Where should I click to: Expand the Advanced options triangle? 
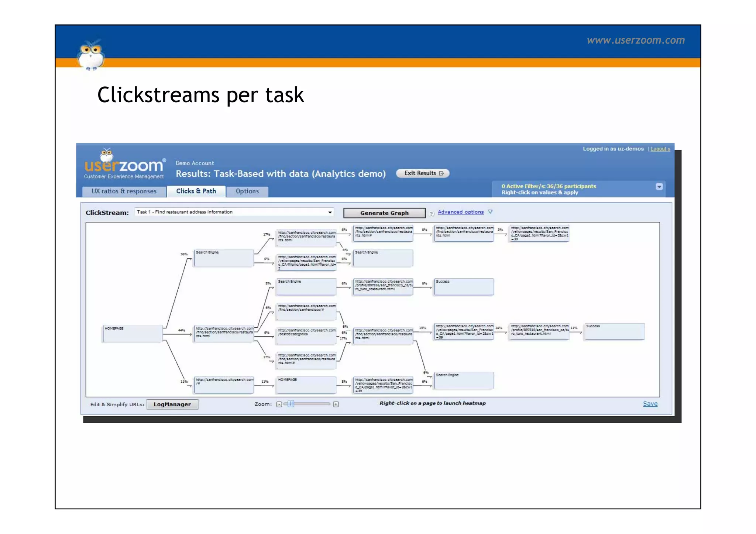pos(490,212)
